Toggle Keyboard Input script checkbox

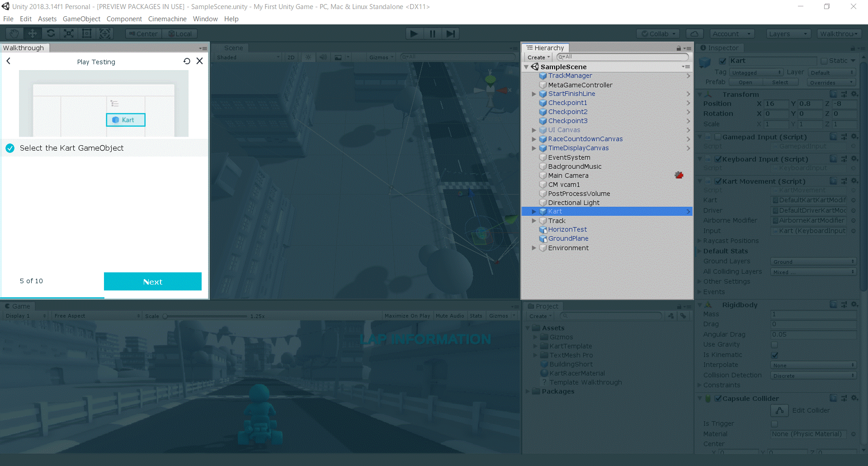click(x=718, y=159)
